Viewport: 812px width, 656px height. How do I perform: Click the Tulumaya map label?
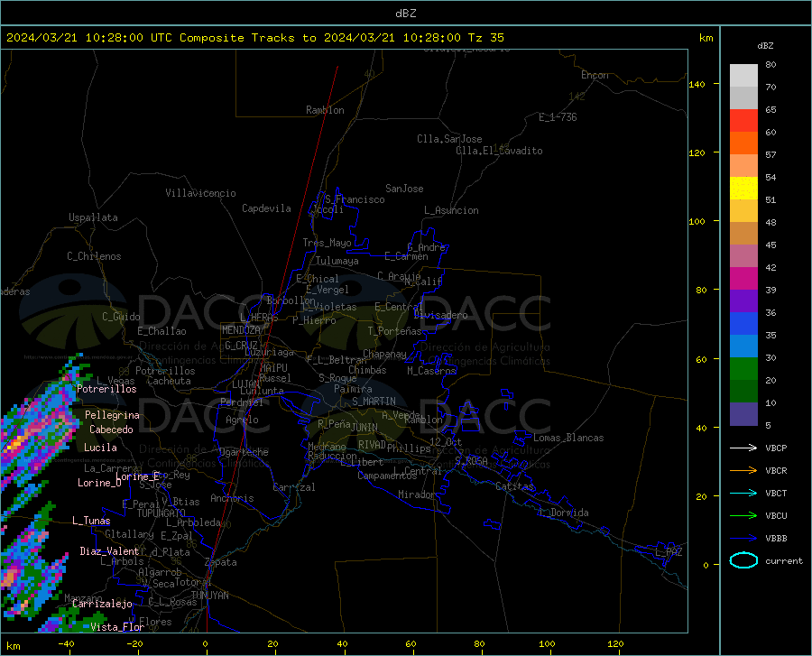(337, 261)
